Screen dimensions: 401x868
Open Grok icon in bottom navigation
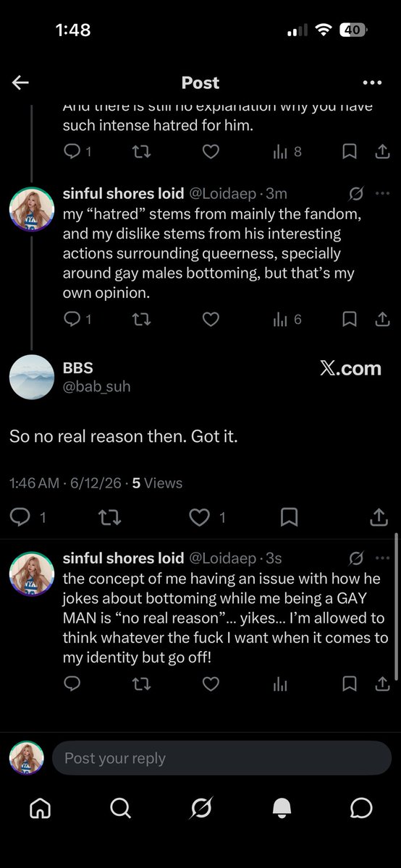(200, 808)
